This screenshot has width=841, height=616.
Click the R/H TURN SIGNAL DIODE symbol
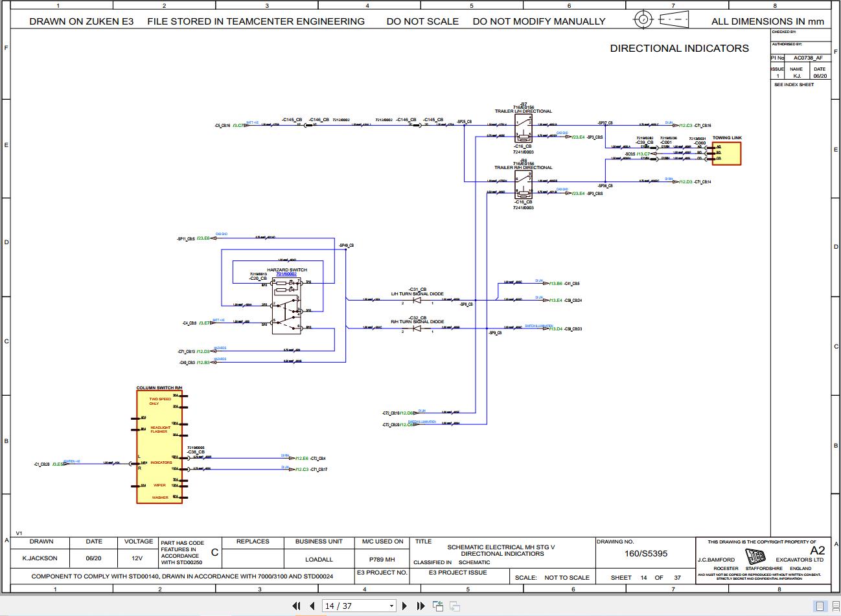(417, 328)
